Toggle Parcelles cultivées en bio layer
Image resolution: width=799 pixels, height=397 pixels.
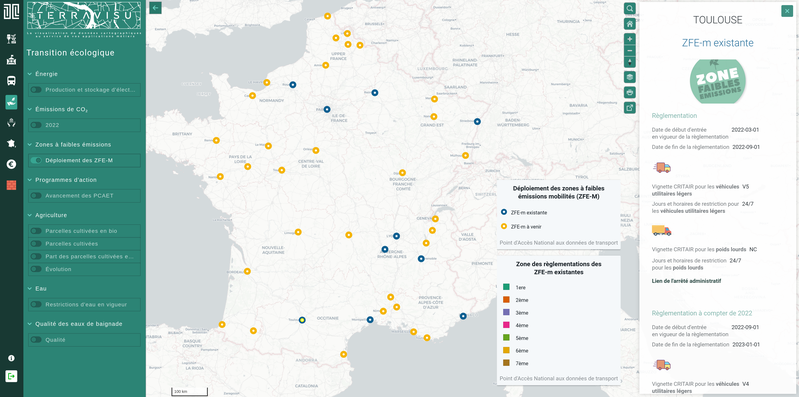pos(36,231)
